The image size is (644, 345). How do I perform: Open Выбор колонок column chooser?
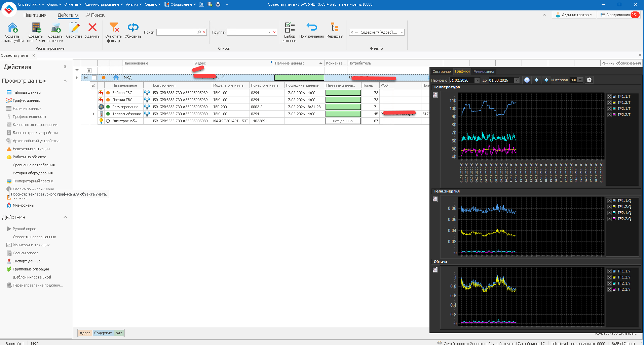[290, 28]
